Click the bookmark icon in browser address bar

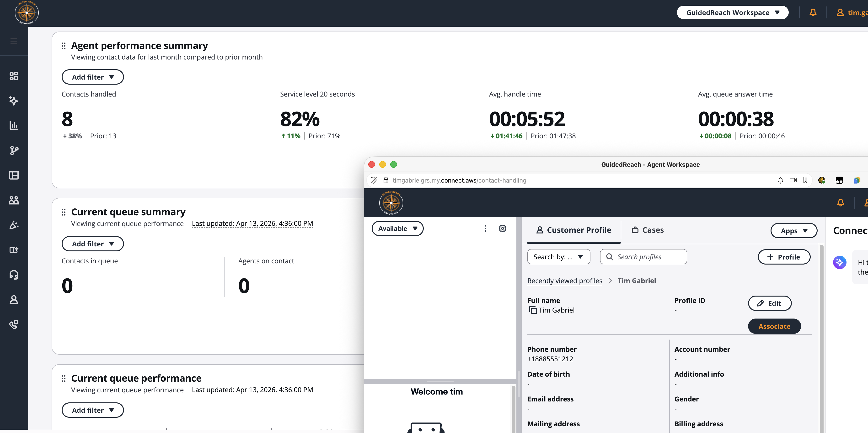coord(805,180)
